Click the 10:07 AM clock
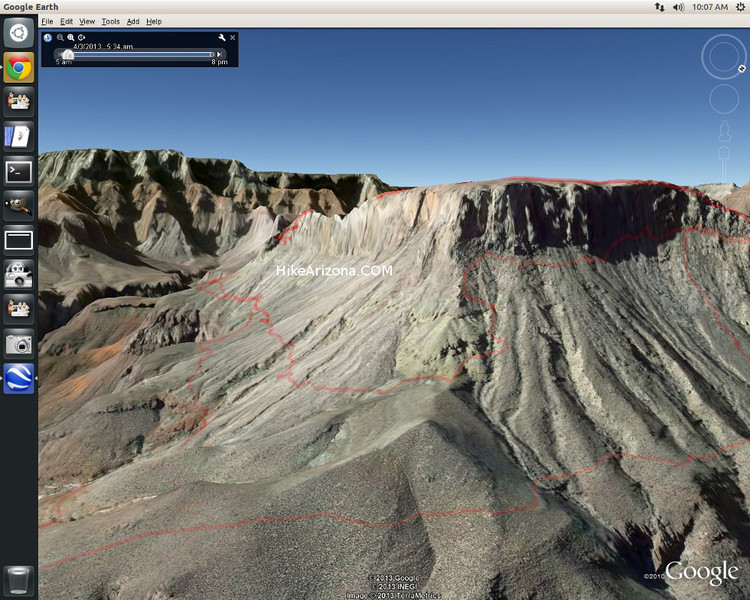Screen dimensions: 750x600 (x=710, y=7)
